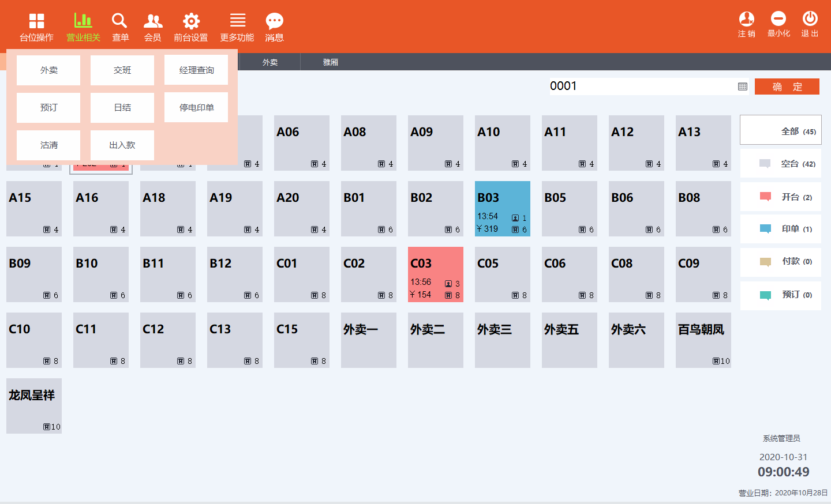Select table C15

coord(302,340)
